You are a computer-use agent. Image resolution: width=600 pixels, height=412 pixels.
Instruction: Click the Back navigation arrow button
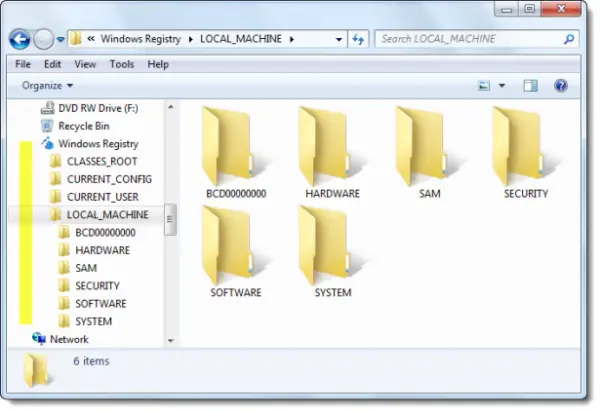[x=20, y=39]
